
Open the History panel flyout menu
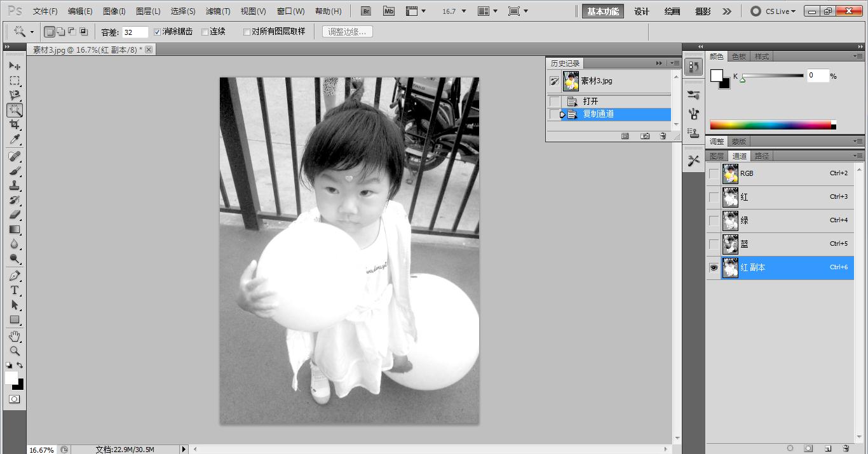pos(675,63)
